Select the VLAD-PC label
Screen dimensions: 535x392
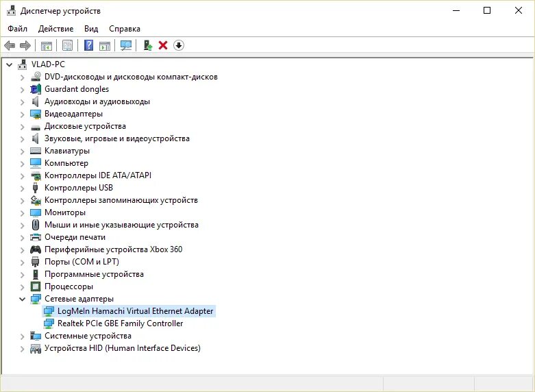[48, 64]
